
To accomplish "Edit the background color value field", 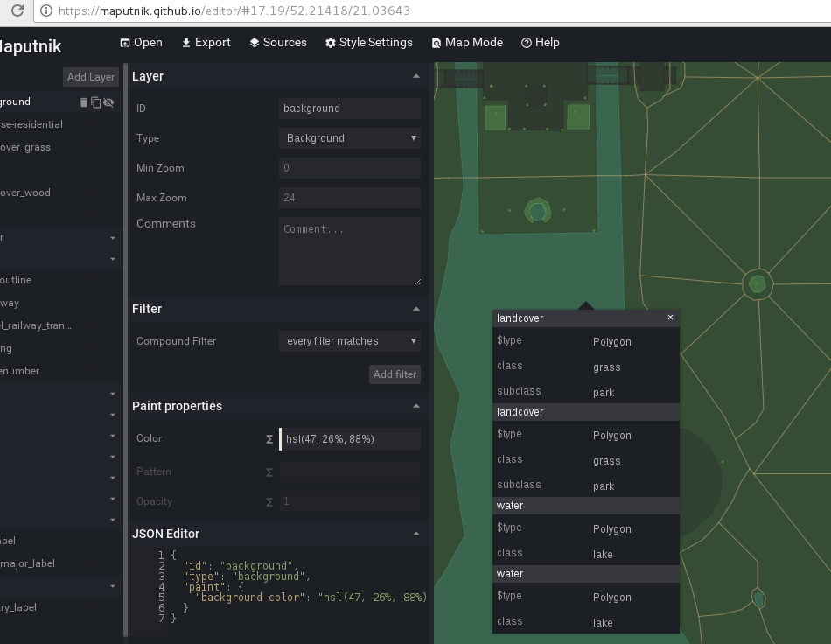I will click(x=349, y=438).
